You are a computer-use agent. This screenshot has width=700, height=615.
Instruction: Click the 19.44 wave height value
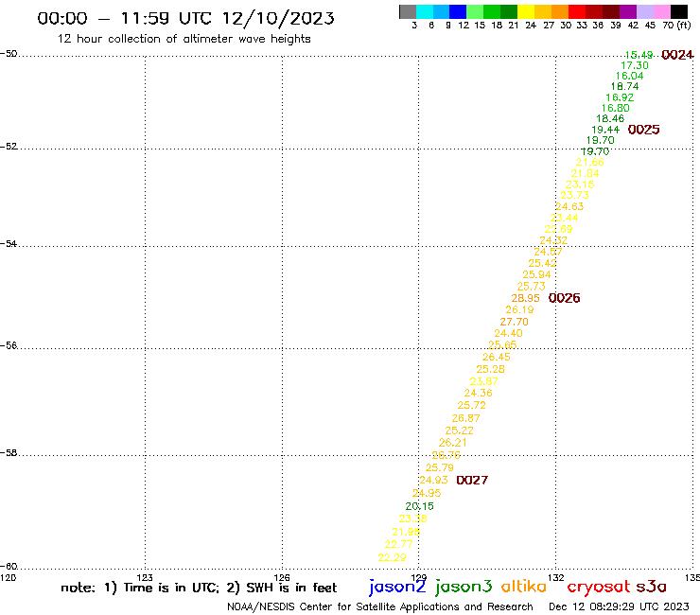(x=605, y=130)
